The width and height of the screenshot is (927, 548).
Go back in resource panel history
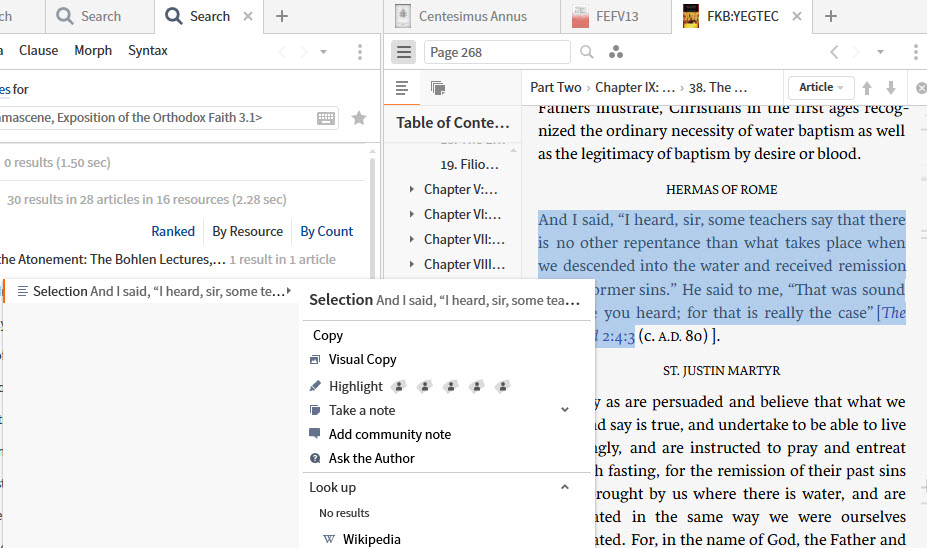coord(834,52)
